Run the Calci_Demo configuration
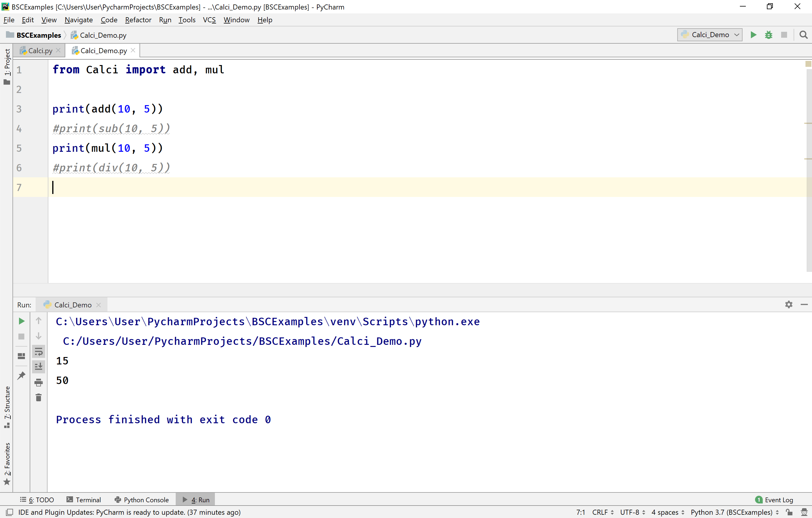The width and height of the screenshot is (812, 518). pyautogui.click(x=753, y=34)
